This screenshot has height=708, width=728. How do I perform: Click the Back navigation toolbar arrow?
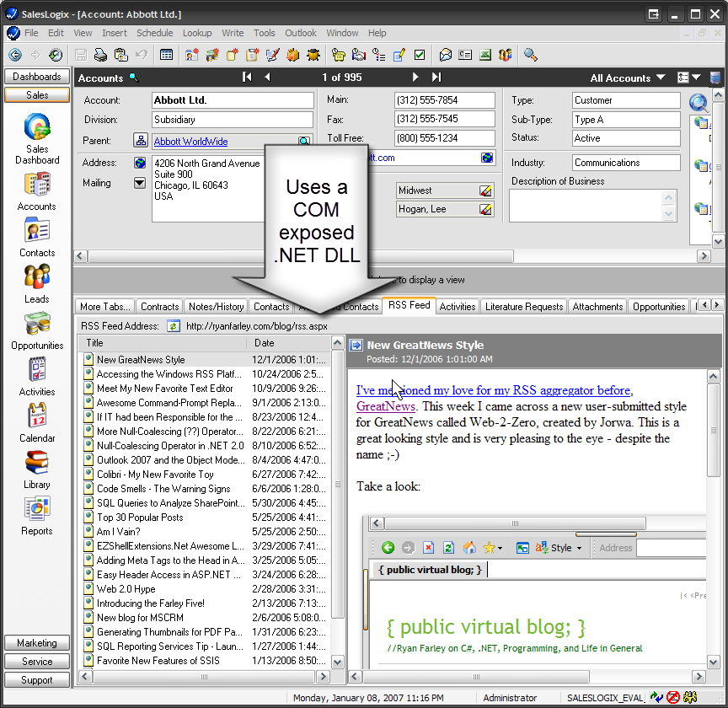point(15,55)
